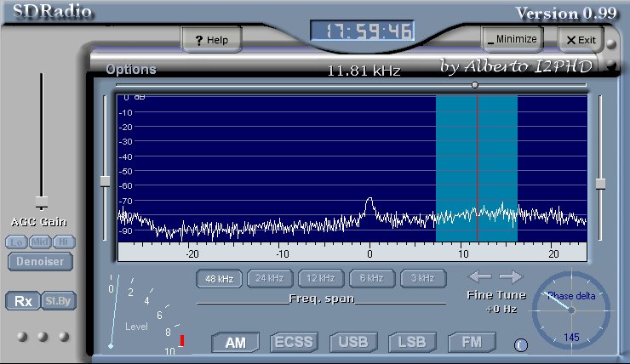Switch to FM demodulation mode
Viewport: 630px width, 364px height.
click(x=472, y=343)
